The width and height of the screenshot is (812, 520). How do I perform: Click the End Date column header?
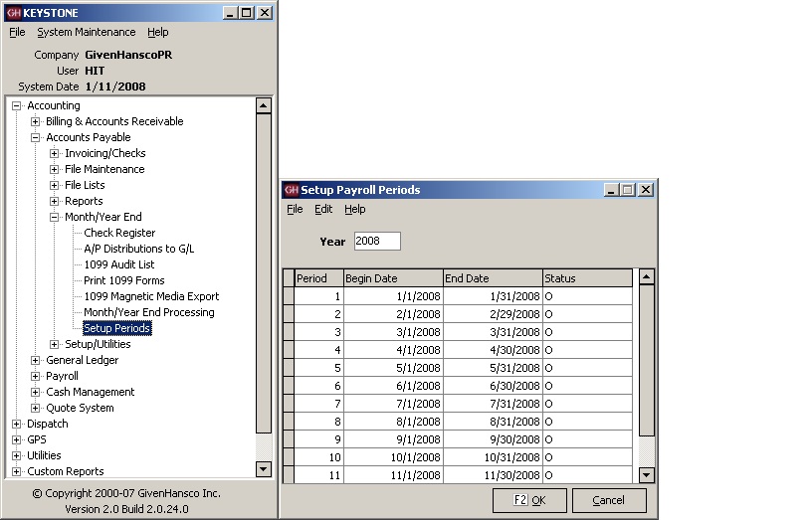(492, 278)
